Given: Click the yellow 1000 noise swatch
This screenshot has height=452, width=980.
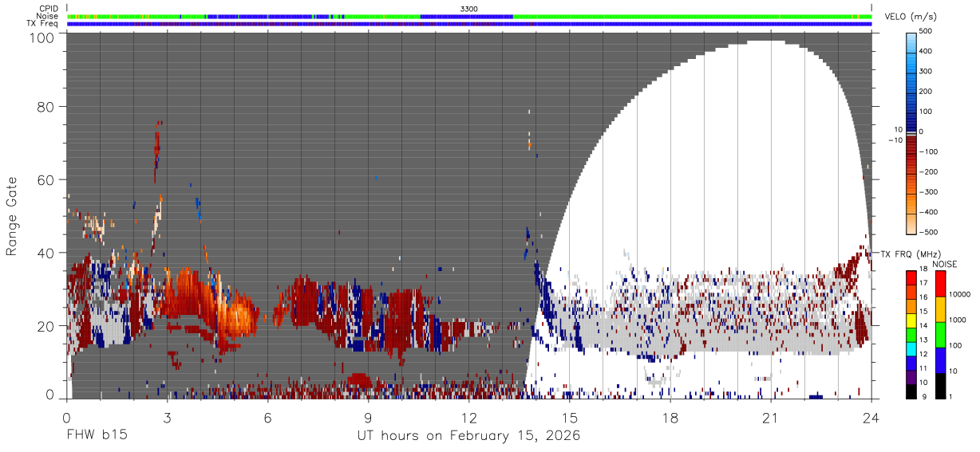Looking at the screenshot, I should pos(939,309).
